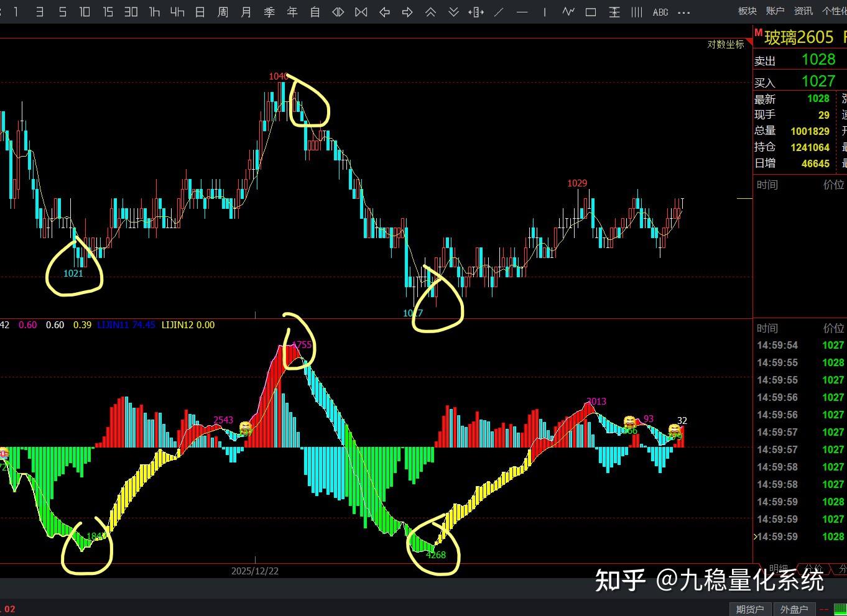Select the price level lines tool
The width and height of the screenshot is (847, 616).
(614, 12)
